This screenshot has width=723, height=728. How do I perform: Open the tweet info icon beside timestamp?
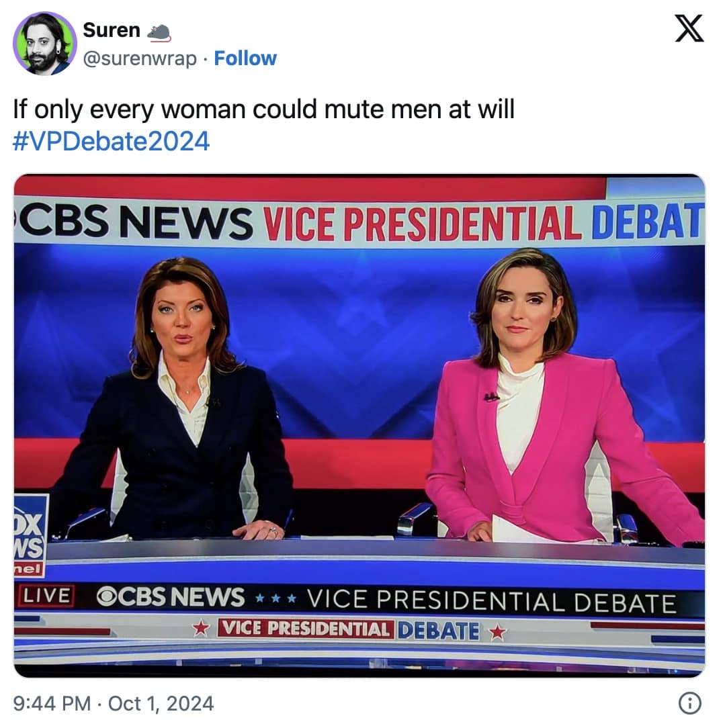coord(689,703)
